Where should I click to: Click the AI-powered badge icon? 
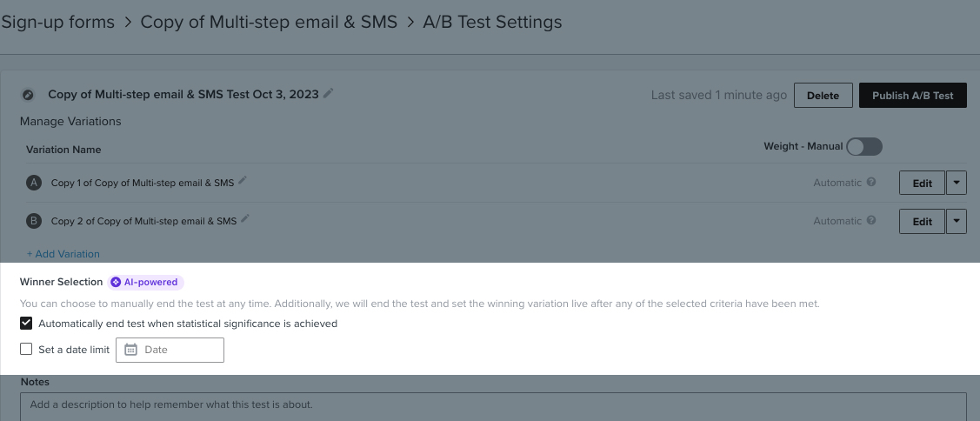(x=116, y=282)
